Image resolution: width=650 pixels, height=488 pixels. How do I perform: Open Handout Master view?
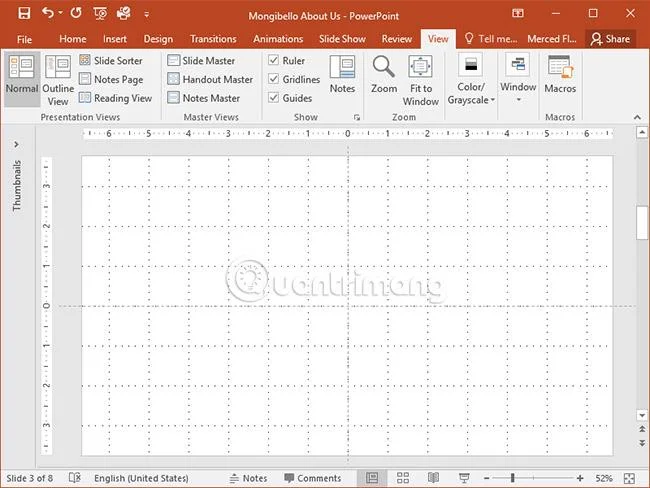pyautogui.click(x=210, y=79)
